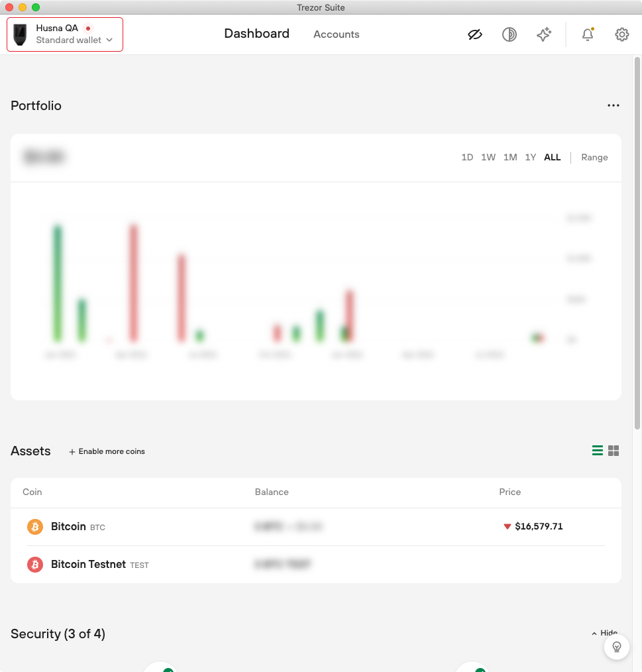
Task: Click the Security (3 of 4) heading
Action: click(x=58, y=634)
